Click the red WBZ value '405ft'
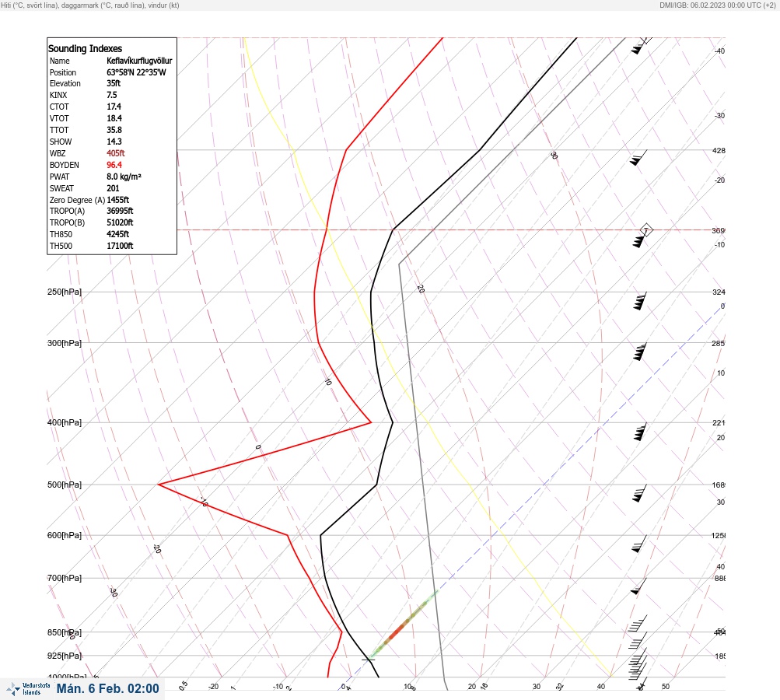The height and width of the screenshot is (700, 780). point(115,153)
